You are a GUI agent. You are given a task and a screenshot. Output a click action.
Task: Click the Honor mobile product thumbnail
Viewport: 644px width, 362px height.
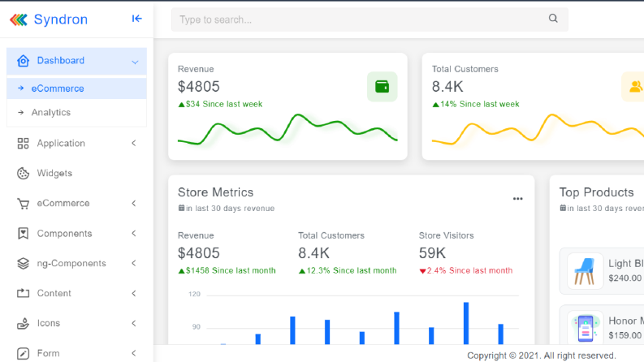tap(585, 328)
